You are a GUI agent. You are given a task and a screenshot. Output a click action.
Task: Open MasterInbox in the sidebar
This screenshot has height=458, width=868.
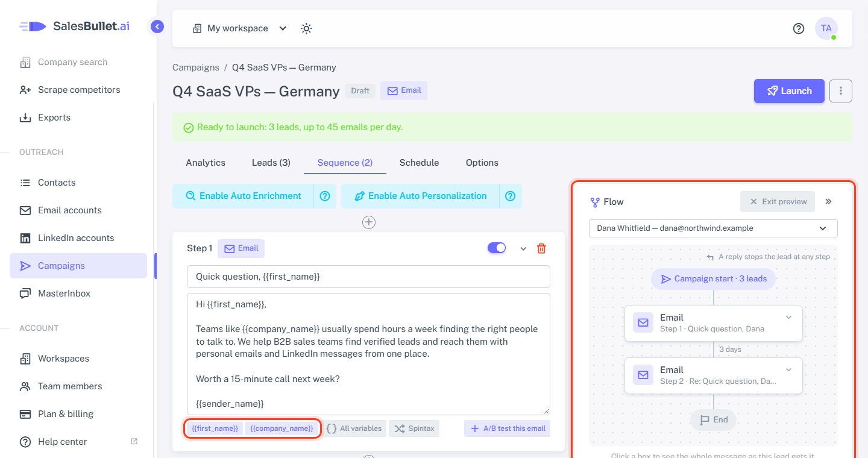point(78,293)
